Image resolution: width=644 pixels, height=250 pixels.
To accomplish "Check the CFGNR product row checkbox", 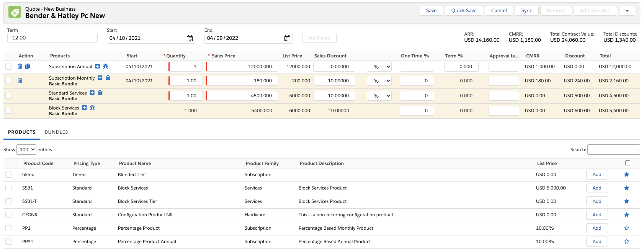I will (8, 215).
